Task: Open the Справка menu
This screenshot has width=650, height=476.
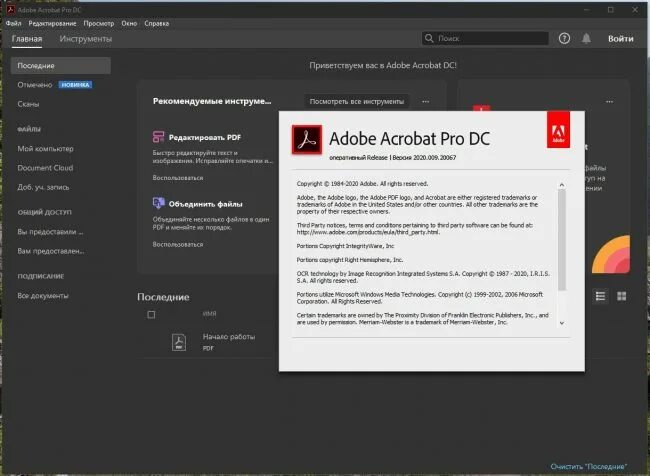Action: (156, 23)
